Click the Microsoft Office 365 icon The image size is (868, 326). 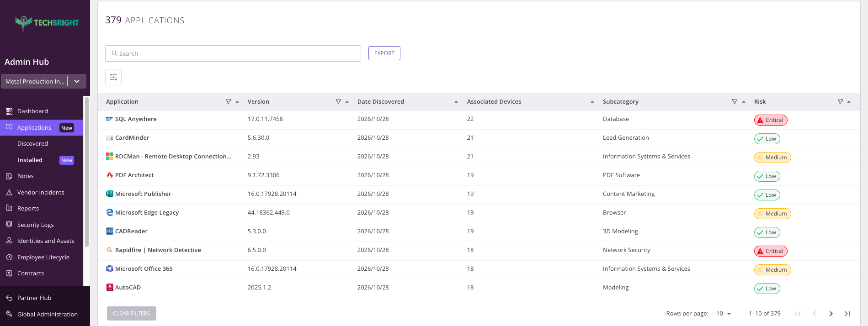click(110, 268)
